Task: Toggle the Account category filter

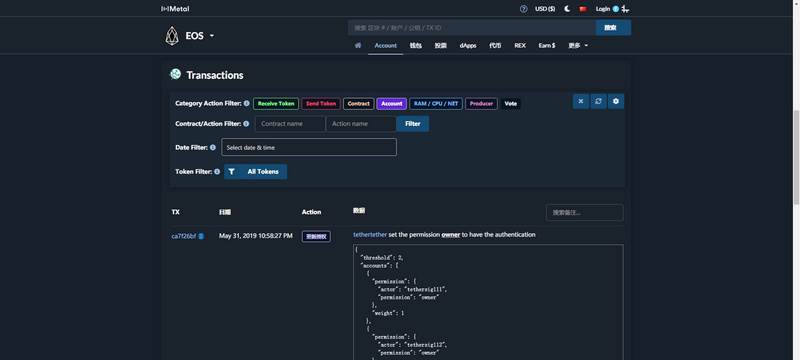Action: (x=392, y=104)
